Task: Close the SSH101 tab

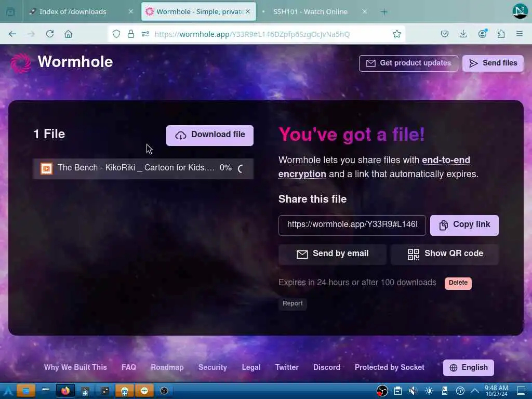Action: point(364,11)
